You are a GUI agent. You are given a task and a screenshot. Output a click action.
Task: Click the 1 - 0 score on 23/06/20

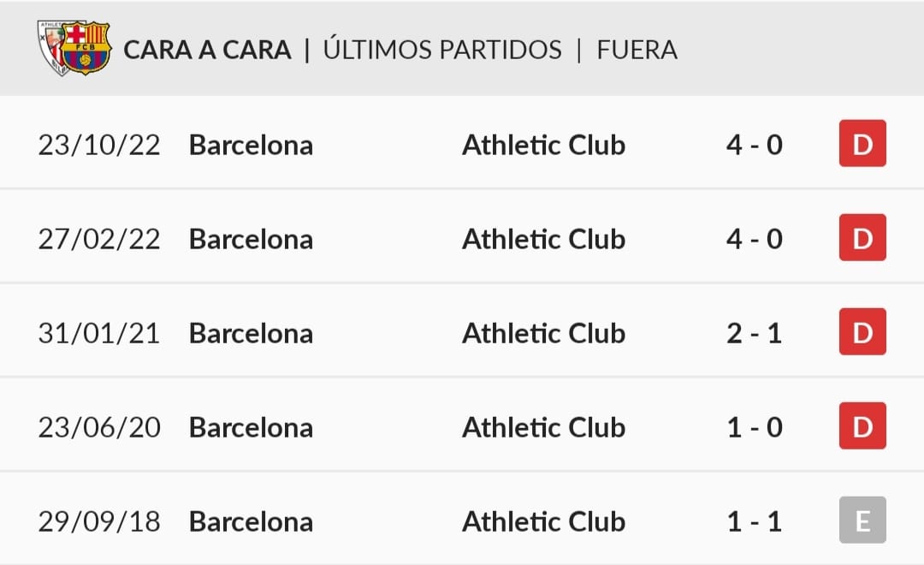pos(755,427)
